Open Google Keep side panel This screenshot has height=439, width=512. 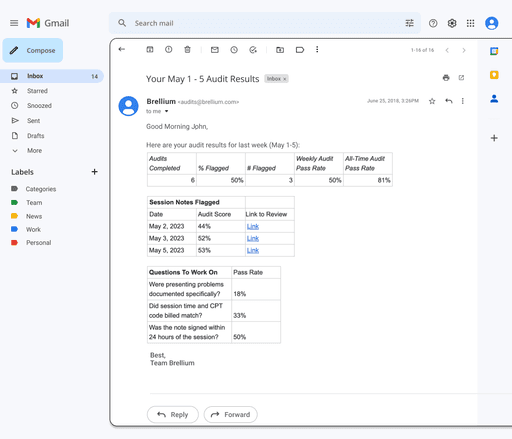(x=494, y=75)
